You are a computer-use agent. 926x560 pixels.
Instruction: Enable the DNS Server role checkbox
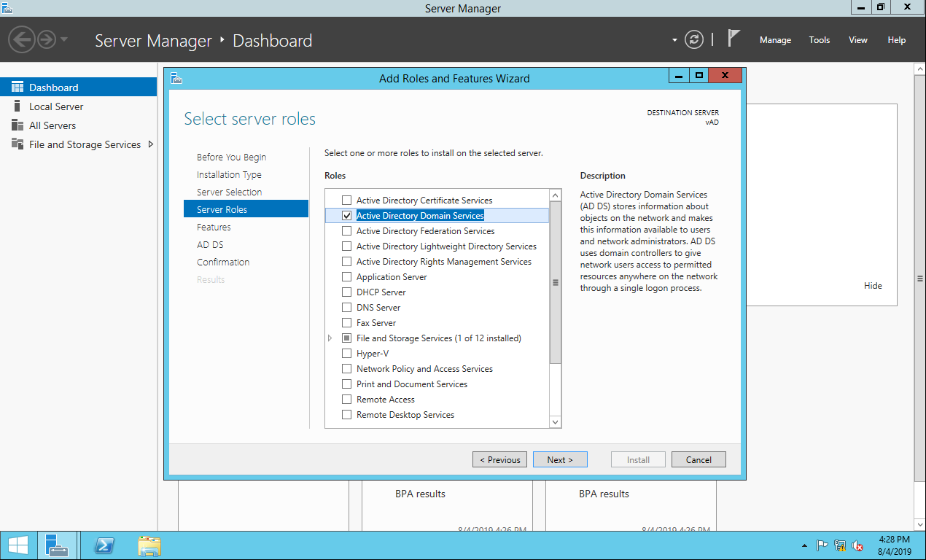click(x=347, y=308)
